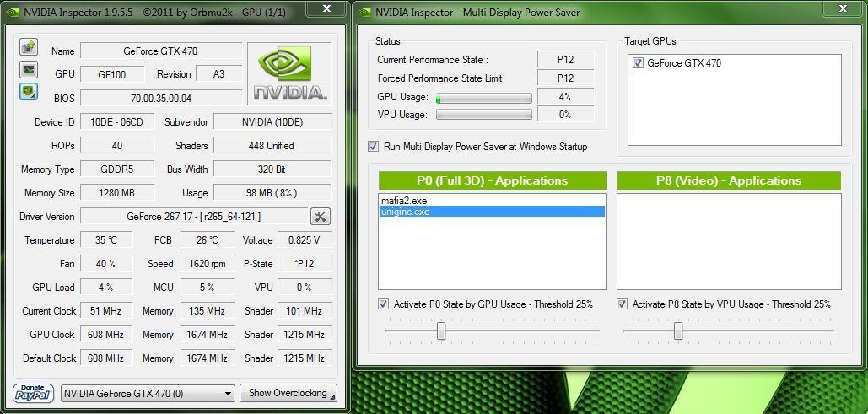Select mafia2.exe in P0 applications list
The width and height of the screenshot is (868, 414).
492,201
